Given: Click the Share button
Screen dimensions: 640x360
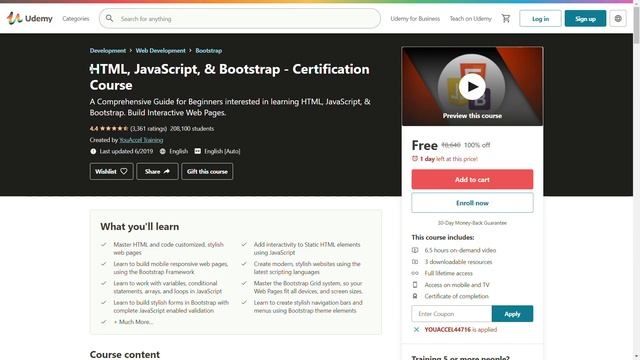Looking at the screenshot, I should click(157, 171).
